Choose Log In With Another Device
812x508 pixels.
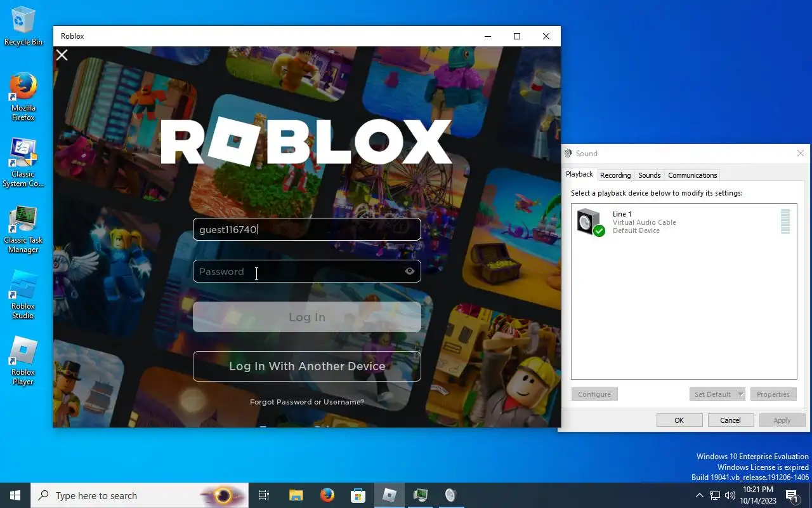[307, 366]
